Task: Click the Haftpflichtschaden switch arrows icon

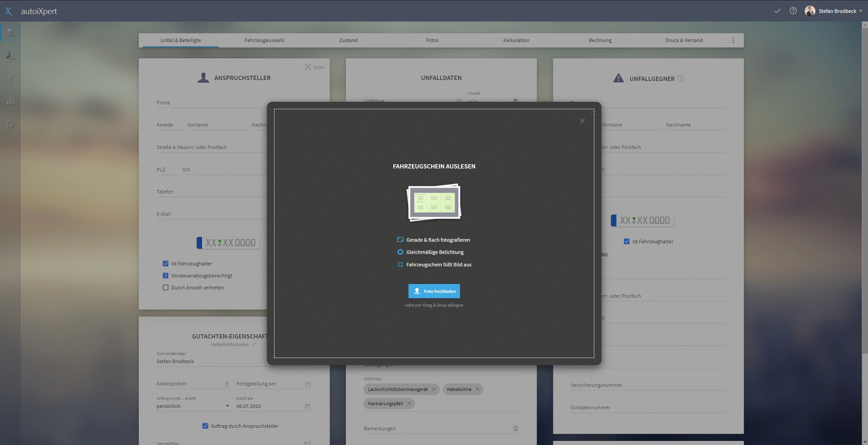Action: pos(254,345)
